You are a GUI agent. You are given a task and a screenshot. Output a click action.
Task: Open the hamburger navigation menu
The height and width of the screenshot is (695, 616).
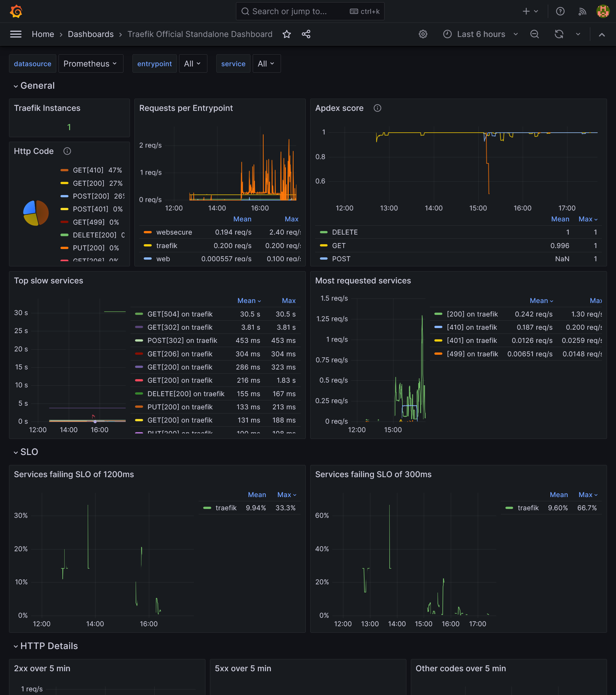pyautogui.click(x=16, y=34)
